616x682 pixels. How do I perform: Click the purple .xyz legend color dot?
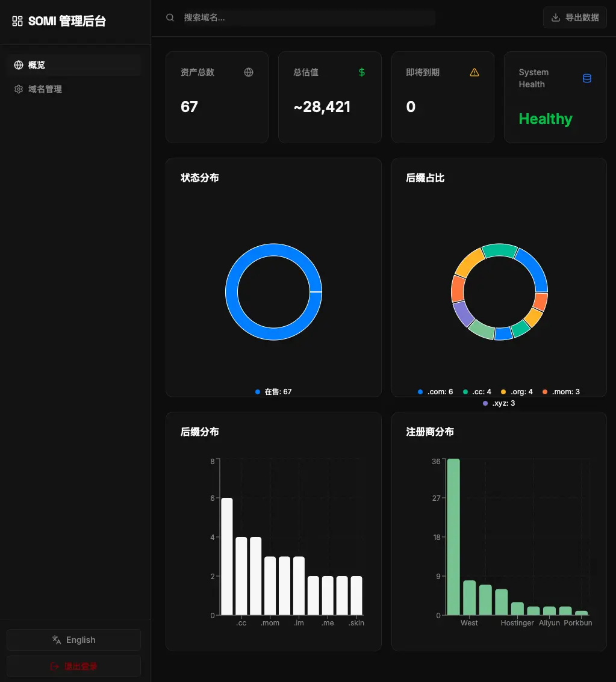coord(485,403)
